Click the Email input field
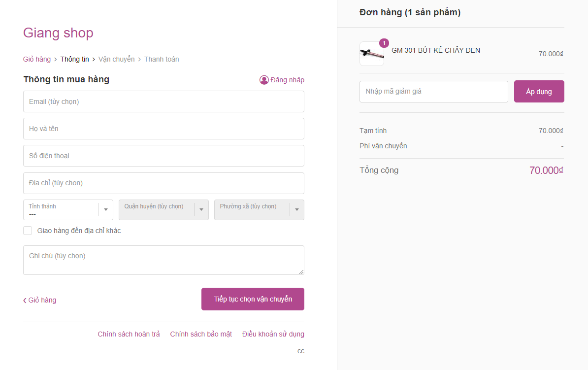Viewport: 588px width, 370px height. tap(163, 101)
